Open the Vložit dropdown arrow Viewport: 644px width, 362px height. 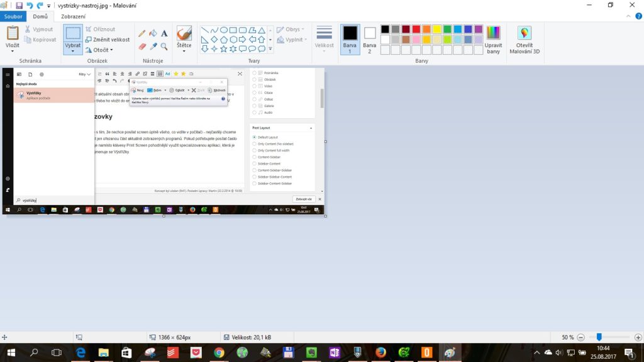13,52
